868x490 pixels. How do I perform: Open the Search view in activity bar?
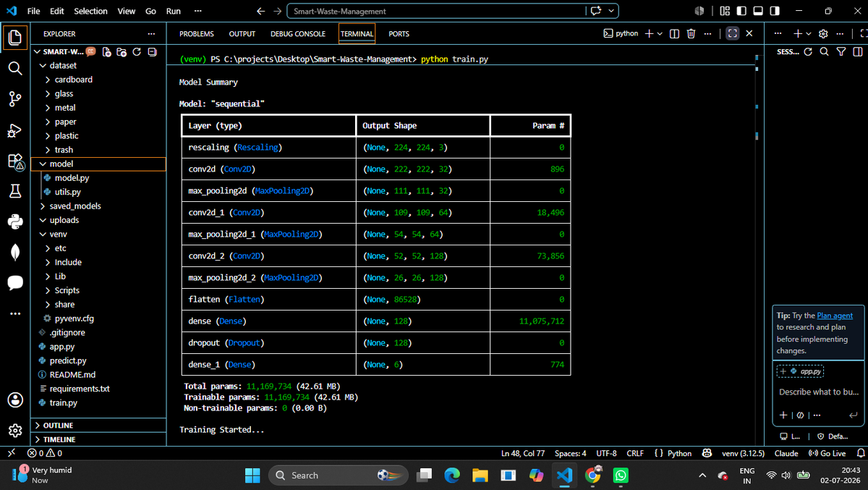[15, 67]
